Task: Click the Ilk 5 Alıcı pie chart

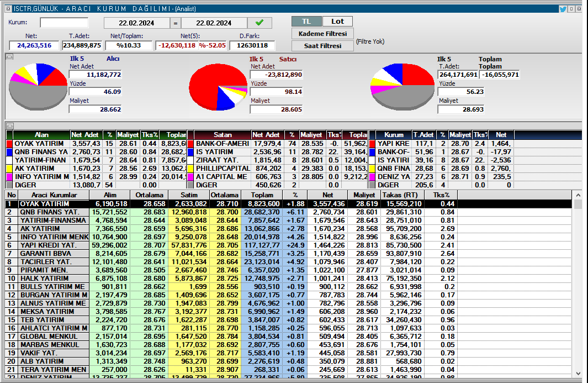Action: (x=38, y=86)
